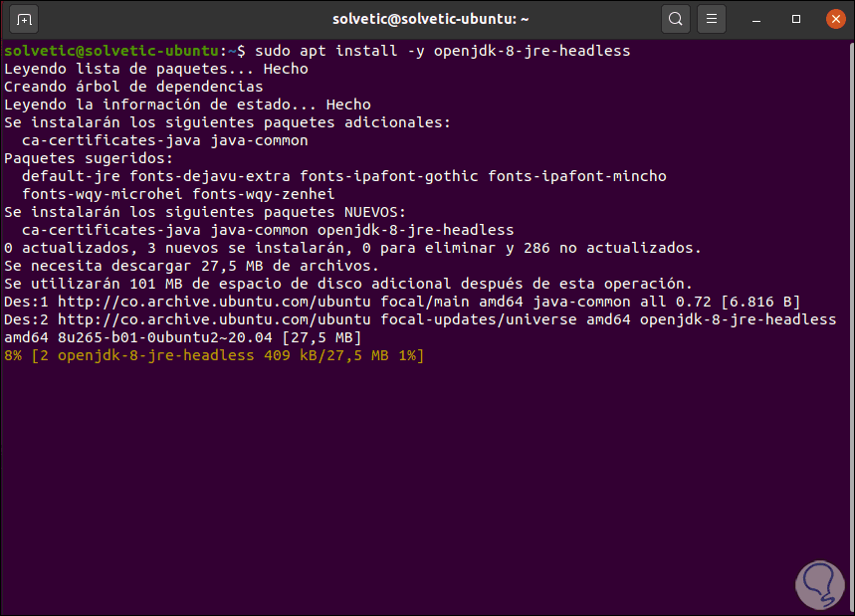This screenshot has height=616, width=855.
Task: Maximize the terminal window
Action: coord(796,19)
